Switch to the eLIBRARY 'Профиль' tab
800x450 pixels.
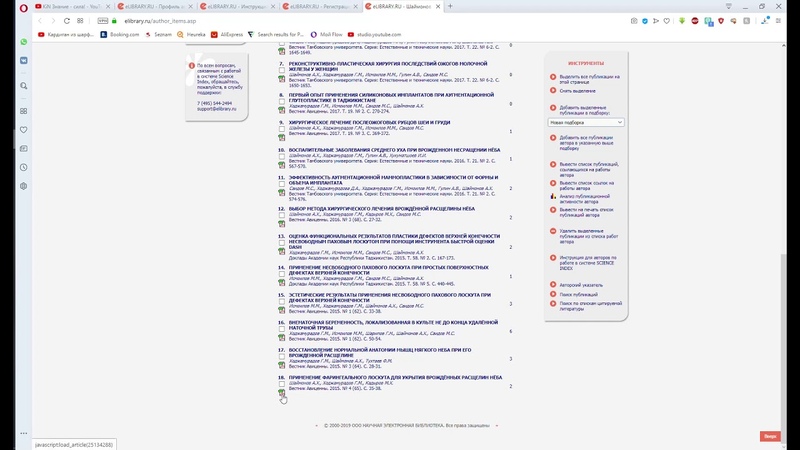[155, 7]
